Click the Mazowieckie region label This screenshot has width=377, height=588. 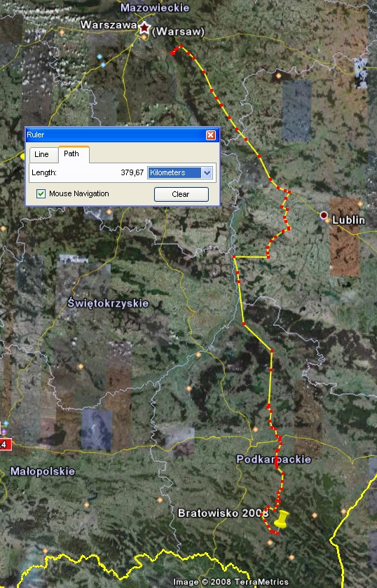point(155,8)
